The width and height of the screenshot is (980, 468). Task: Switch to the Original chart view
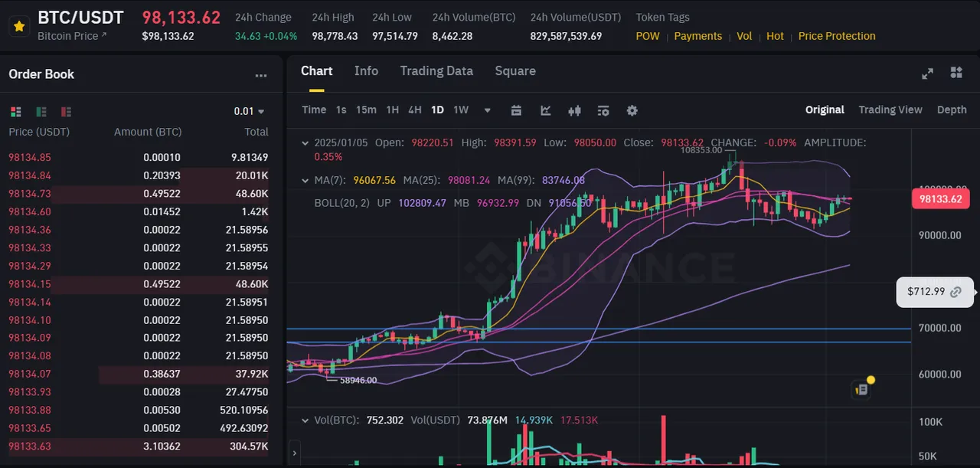(x=825, y=110)
